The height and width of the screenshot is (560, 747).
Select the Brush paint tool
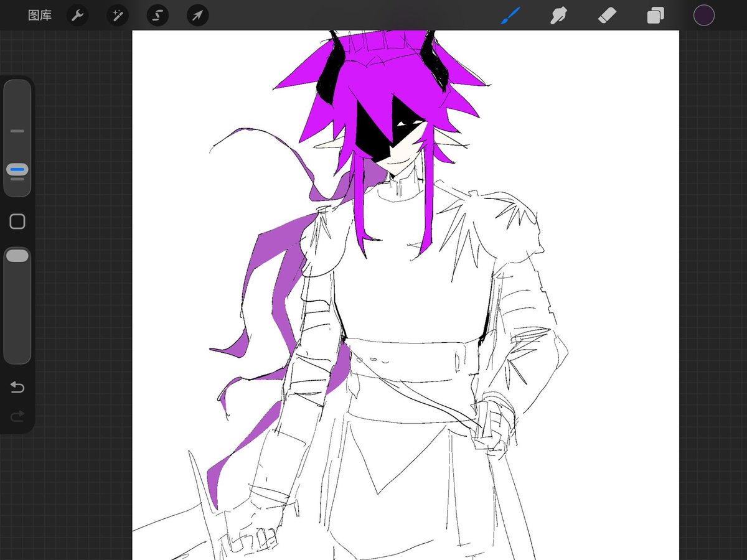tap(510, 16)
